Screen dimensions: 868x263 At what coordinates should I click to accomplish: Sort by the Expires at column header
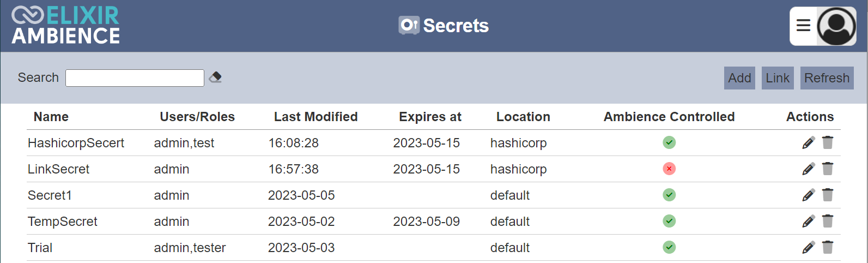pos(430,117)
